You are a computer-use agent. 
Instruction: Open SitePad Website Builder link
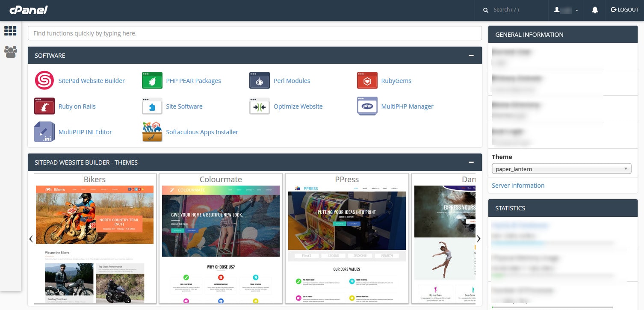click(x=92, y=81)
